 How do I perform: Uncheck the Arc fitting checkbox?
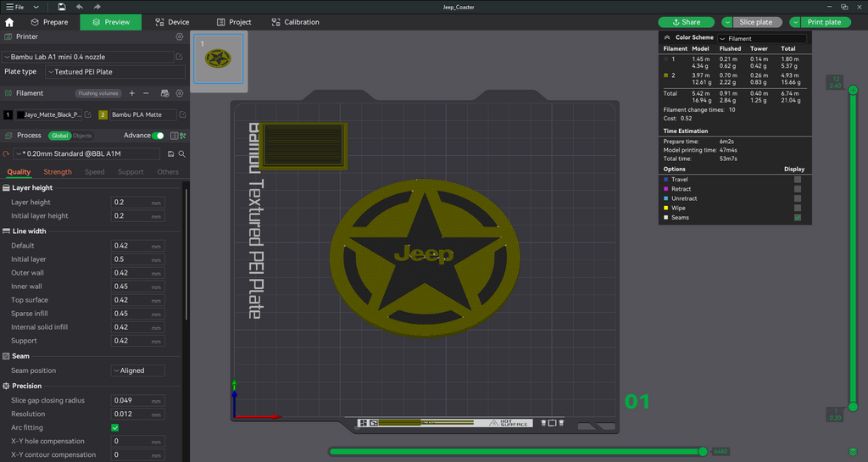(x=115, y=428)
